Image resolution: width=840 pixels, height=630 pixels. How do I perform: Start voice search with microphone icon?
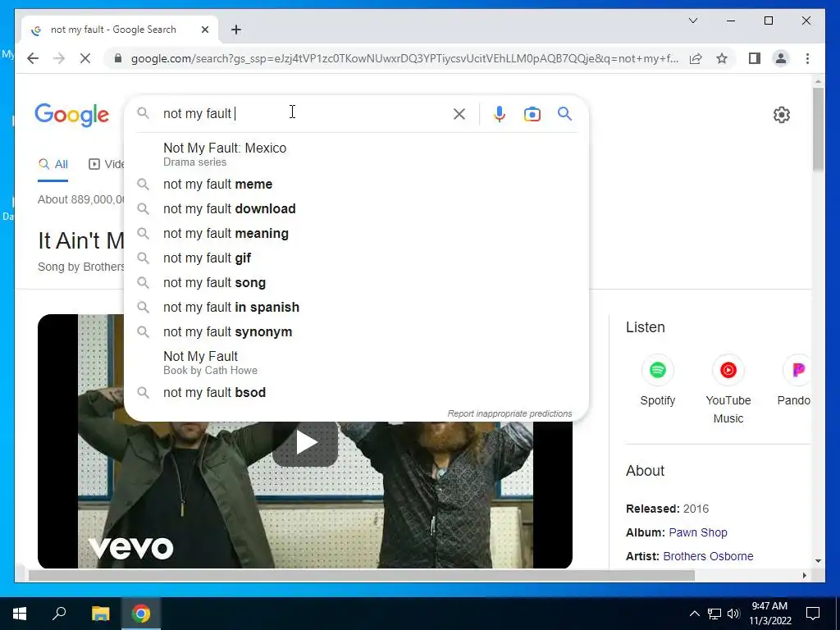(500, 114)
